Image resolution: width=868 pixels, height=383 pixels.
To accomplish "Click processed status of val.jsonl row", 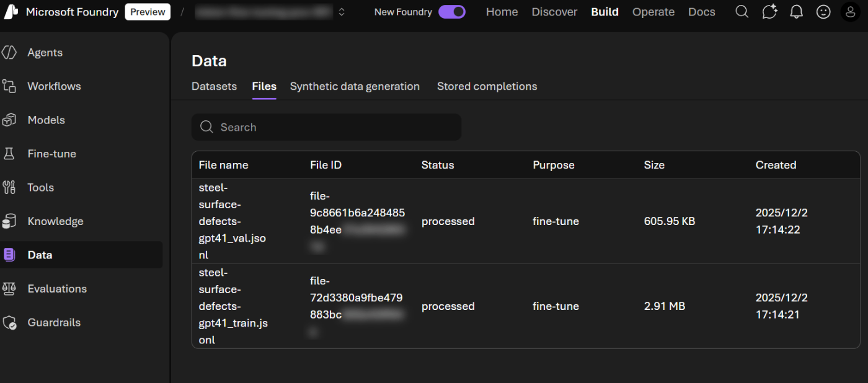I will (x=448, y=221).
